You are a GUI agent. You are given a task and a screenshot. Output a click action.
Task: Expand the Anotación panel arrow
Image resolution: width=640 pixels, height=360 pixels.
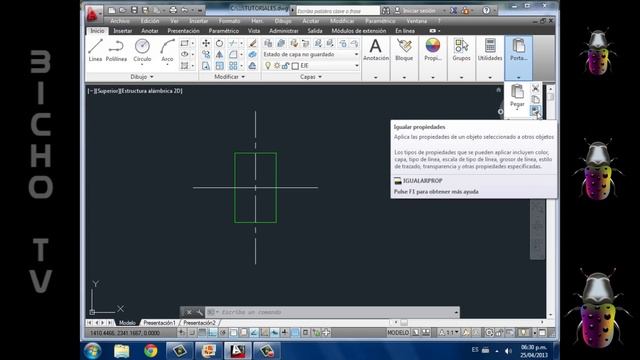[x=376, y=77]
